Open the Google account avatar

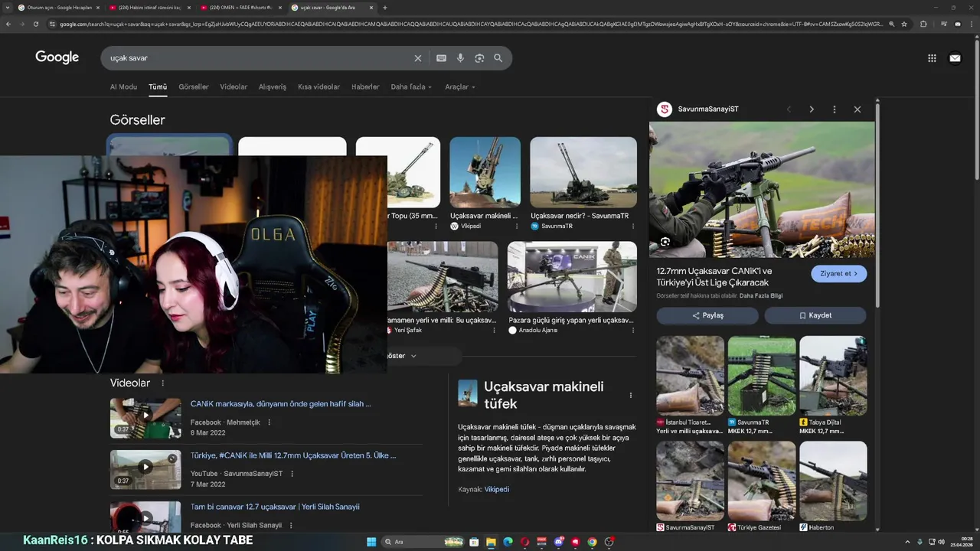[955, 58]
